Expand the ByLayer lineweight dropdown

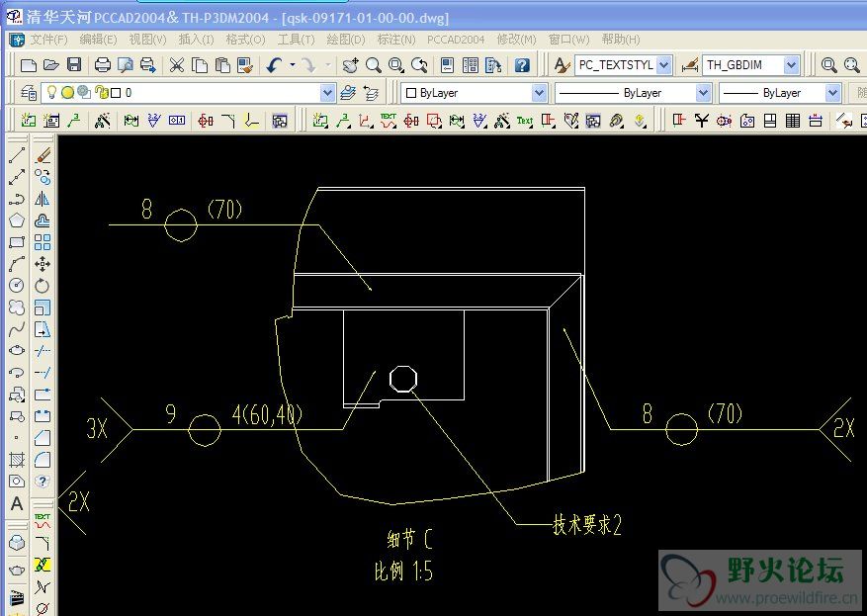(832, 92)
